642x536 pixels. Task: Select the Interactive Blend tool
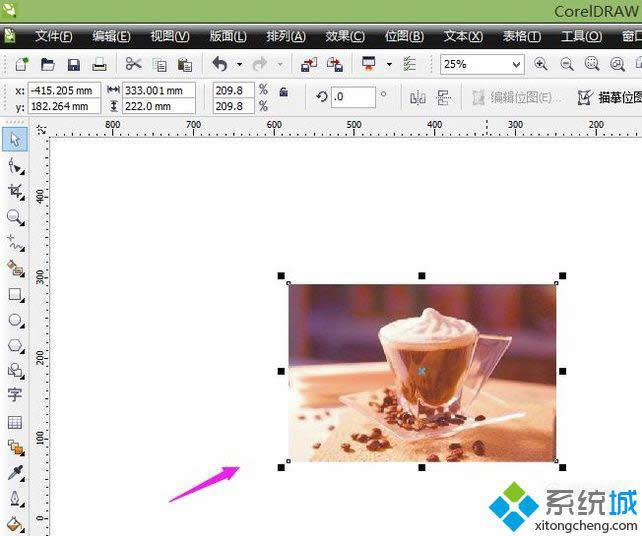(16, 448)
